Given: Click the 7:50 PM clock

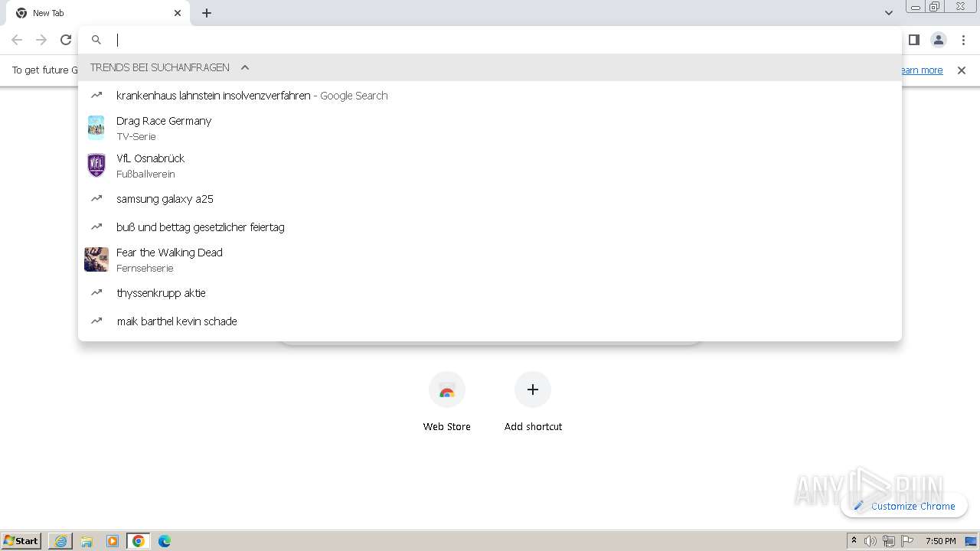Looking at the screenshot, I should (941, 541).
